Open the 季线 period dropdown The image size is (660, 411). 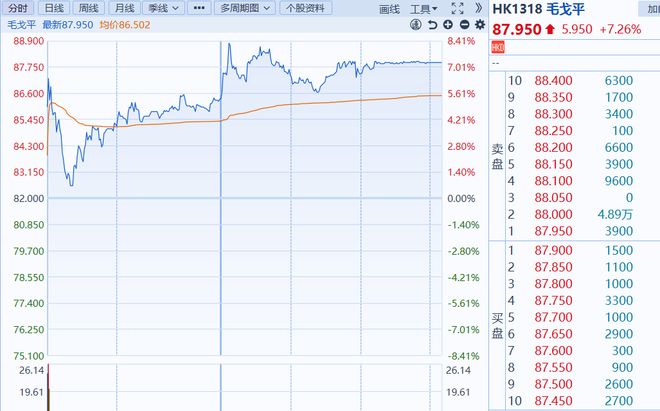pos(164,8)
